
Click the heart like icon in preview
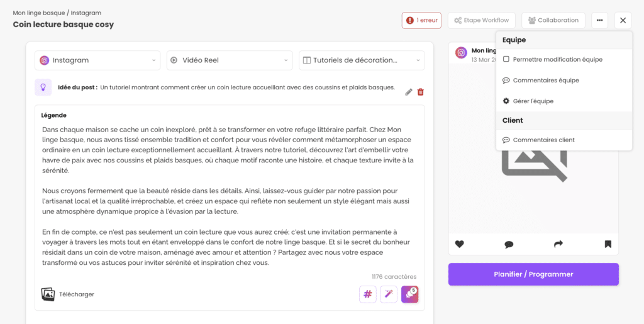[460, 244]
